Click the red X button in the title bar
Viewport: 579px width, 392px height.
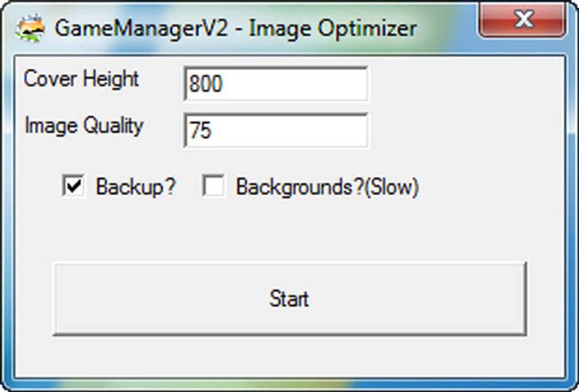coord(522,20)
